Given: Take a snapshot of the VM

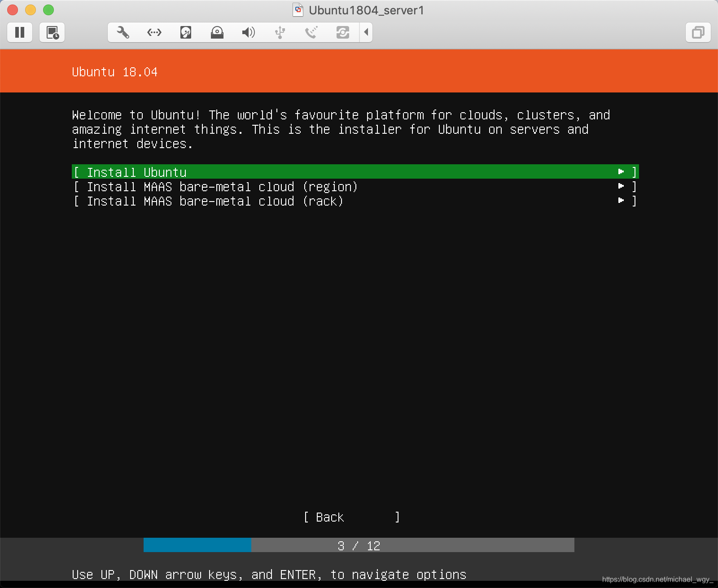Looking at the screenshot, I should [x=52, y=32].
